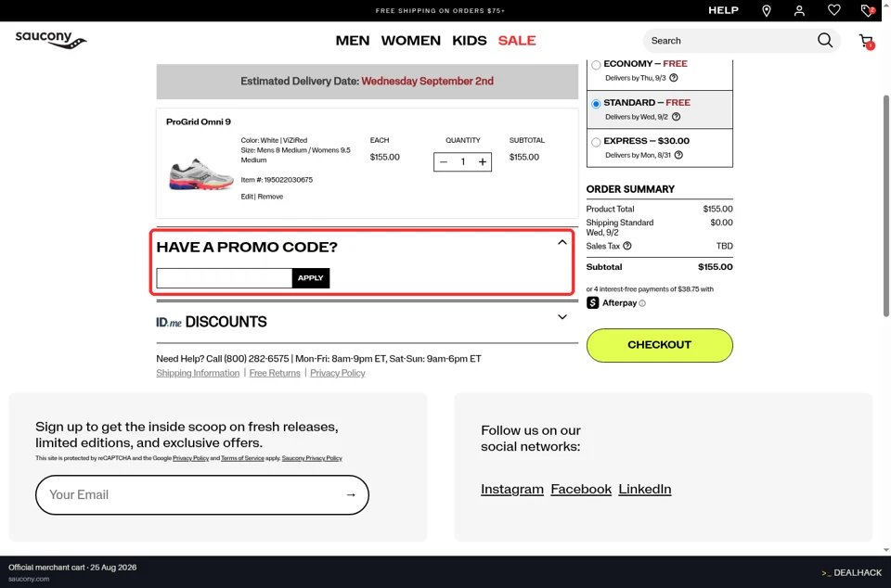Proceed with the CHECKOUT button
This screenshot has width=891, height=588.
pyautogui.click(x=659, y=345)
